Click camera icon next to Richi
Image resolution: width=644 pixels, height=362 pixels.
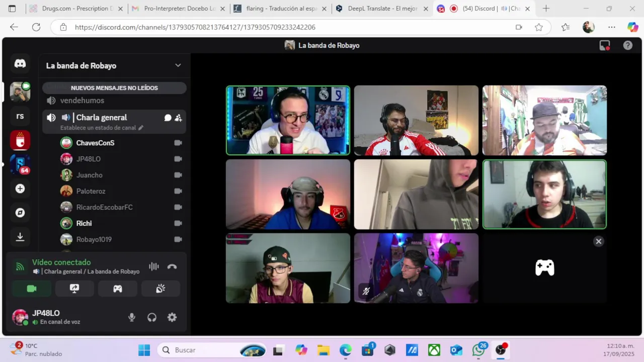coord(178,223)
